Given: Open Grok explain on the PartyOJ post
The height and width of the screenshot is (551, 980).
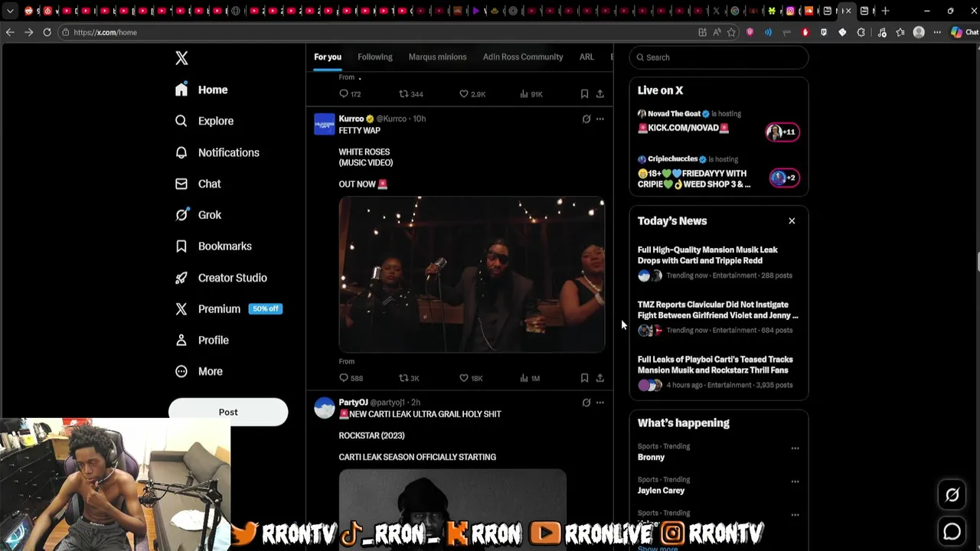Looking at the screenshot, I should coord(586,403).
